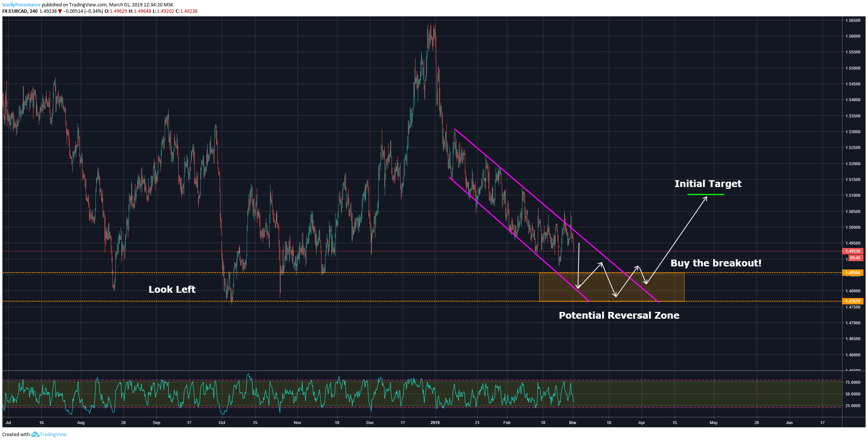Open the TradingView link beside Created with
Viewport: 868px width, 441px height.
point(53,435)
